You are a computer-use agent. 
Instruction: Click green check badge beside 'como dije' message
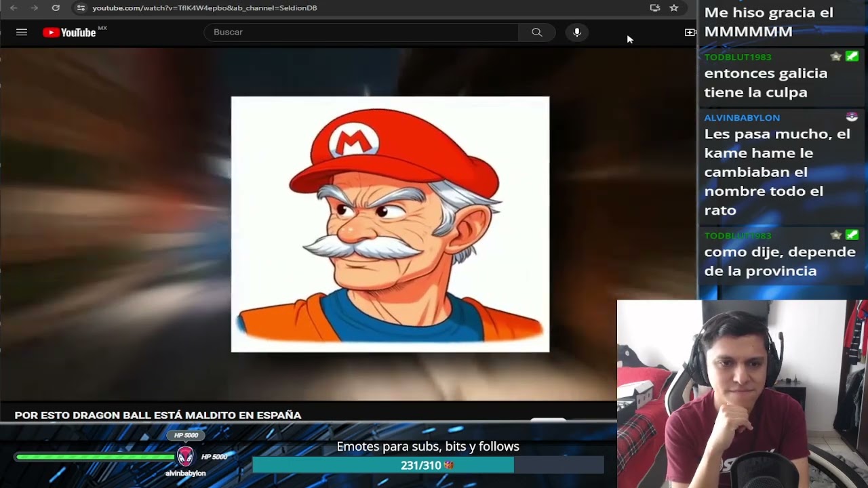coord(852,235)
